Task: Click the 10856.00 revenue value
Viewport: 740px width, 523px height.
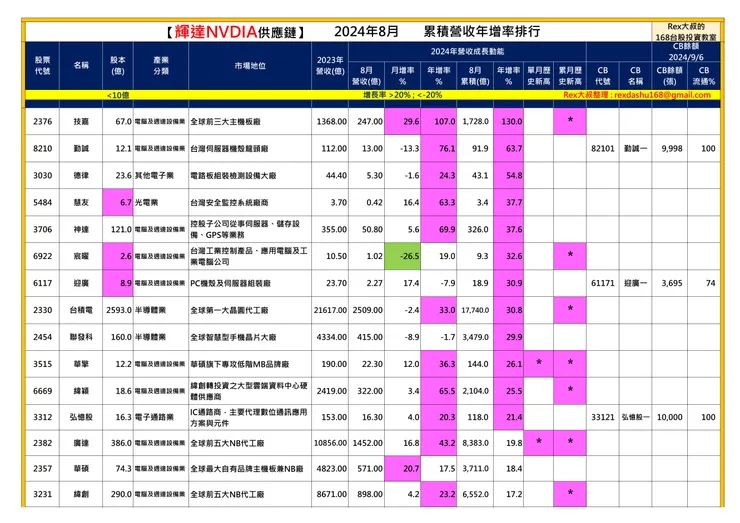Action: click(x=330, y=443)
